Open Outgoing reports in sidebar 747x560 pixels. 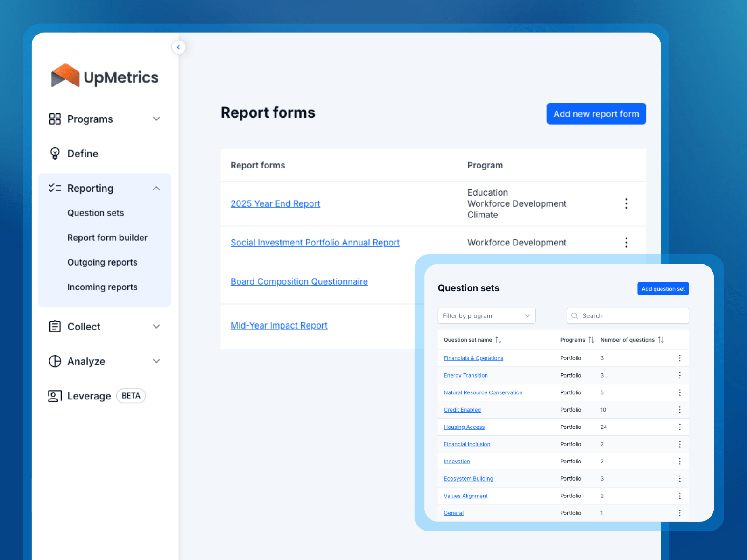[x=102, y=262]
